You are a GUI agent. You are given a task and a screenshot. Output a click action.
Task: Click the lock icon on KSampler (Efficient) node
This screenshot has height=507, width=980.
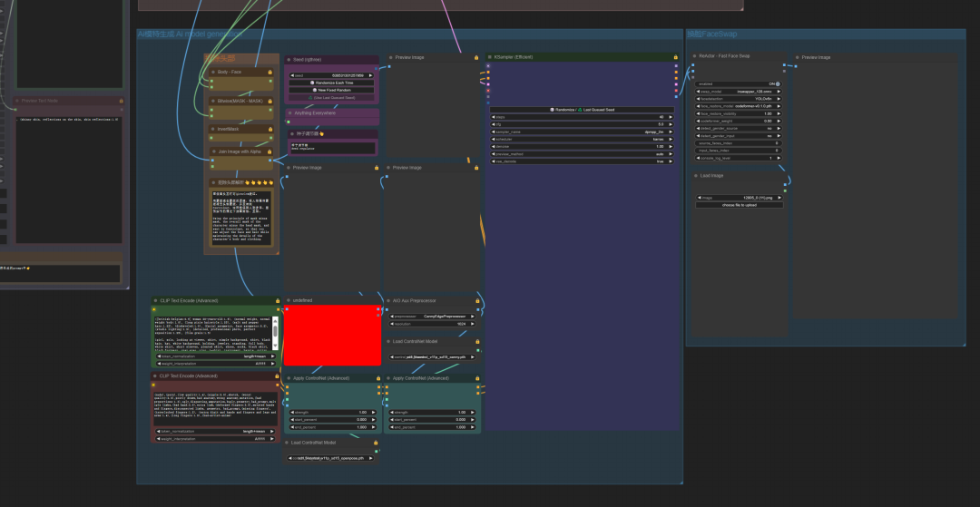tap(676, 57)
